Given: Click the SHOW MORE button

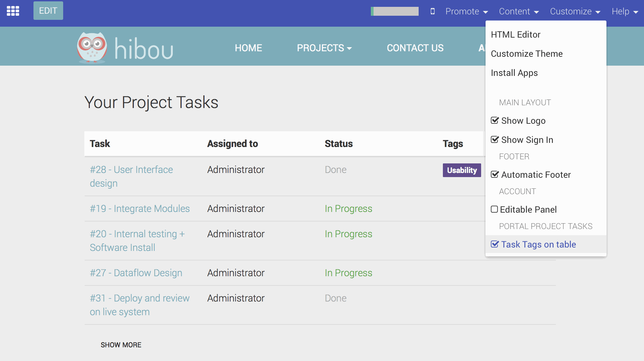Looking at the screenshot, I should click(x=121, y=345).
